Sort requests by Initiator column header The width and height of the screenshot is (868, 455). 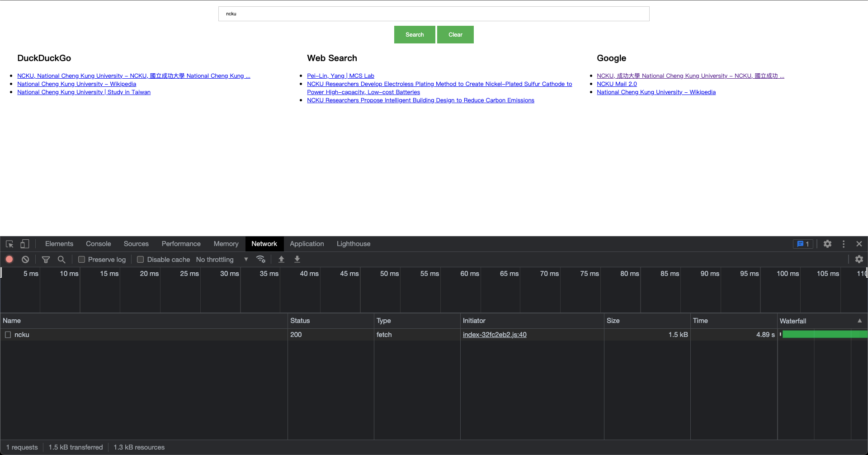532,321
